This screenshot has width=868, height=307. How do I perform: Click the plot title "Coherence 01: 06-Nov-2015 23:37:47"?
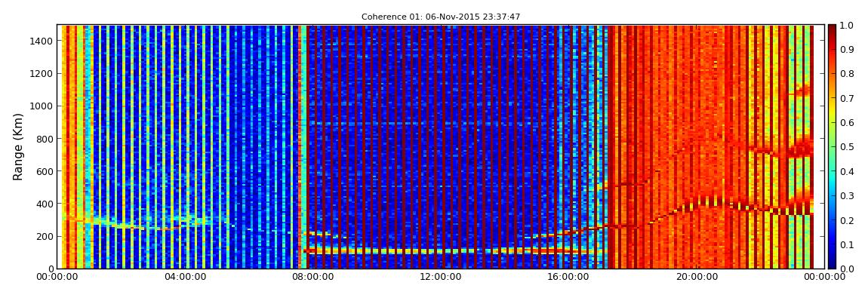tap(441, 17)
